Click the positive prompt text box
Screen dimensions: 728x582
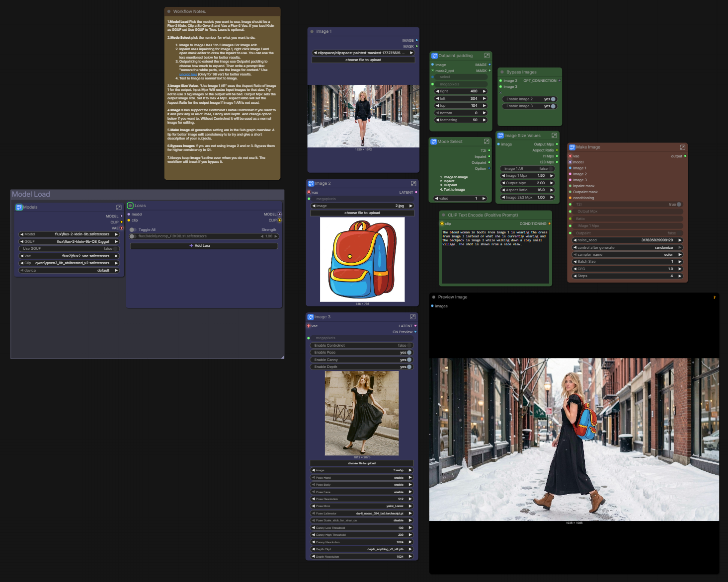click(x=495, y=256)
